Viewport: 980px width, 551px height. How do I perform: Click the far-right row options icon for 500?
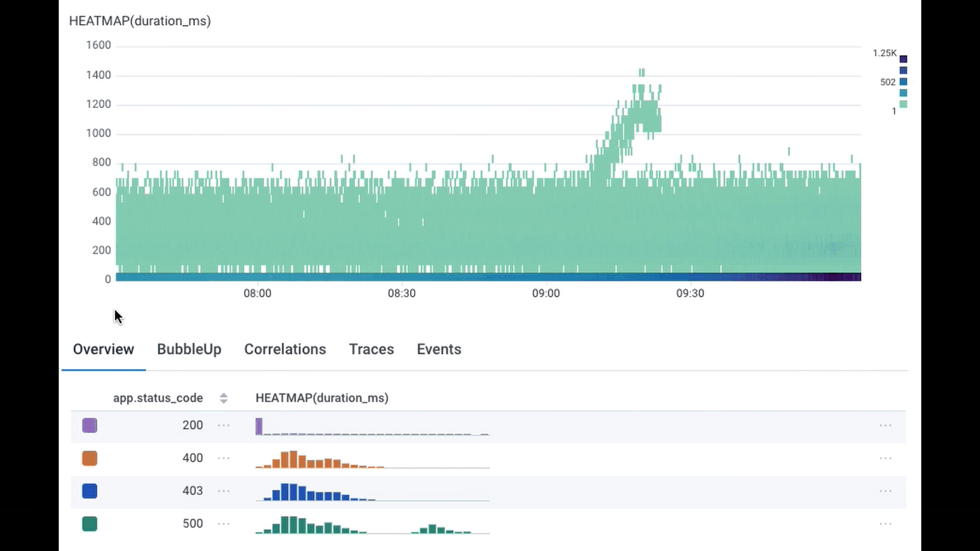886,523
